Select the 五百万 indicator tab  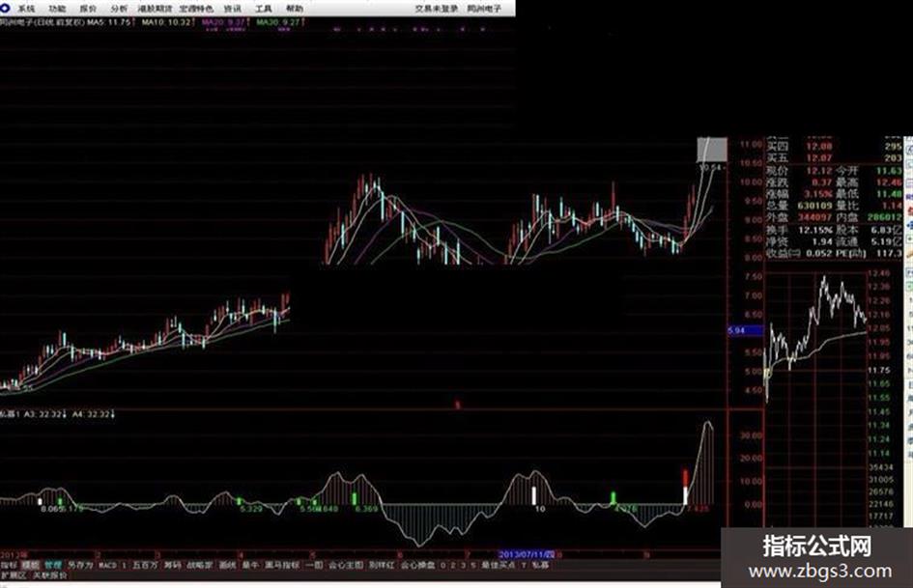[145, 565]
